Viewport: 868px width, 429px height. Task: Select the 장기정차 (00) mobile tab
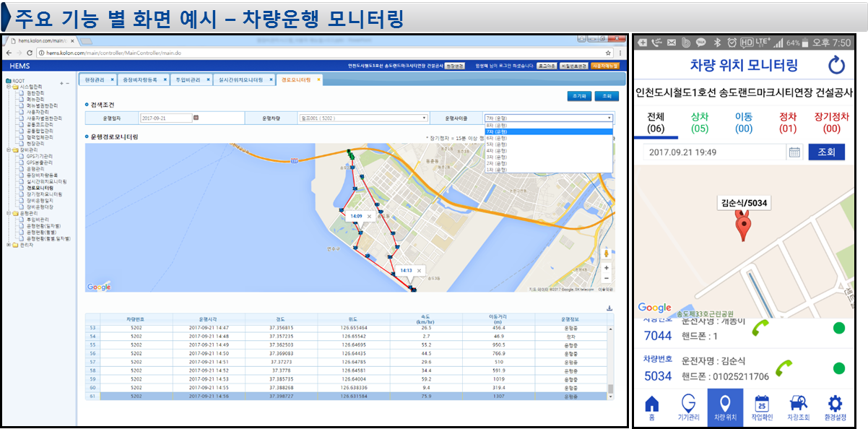click(x=831, y=122)
